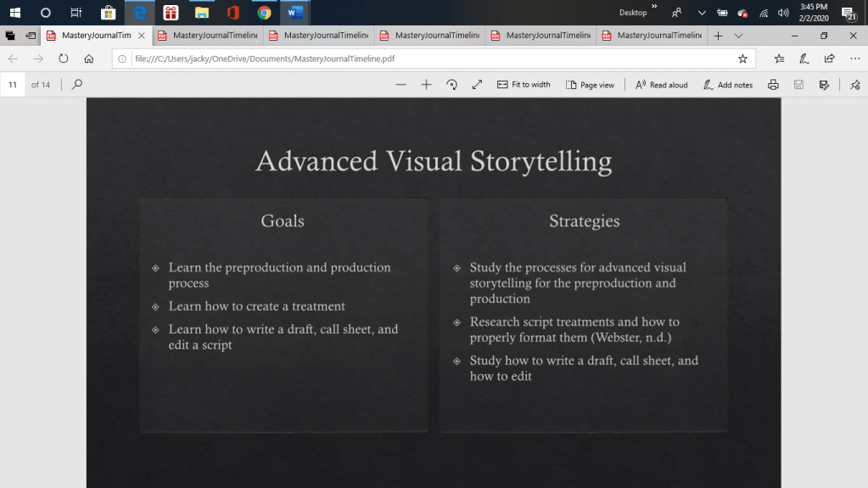Print the PDF document

pyautogui.click(x=773, y=85)
